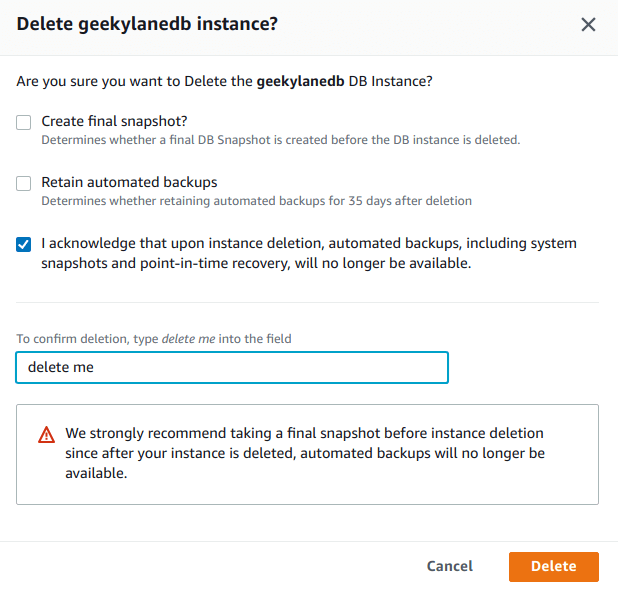
Task: Confirm with the orange Delete button
Action: click(x=554, y=567)
